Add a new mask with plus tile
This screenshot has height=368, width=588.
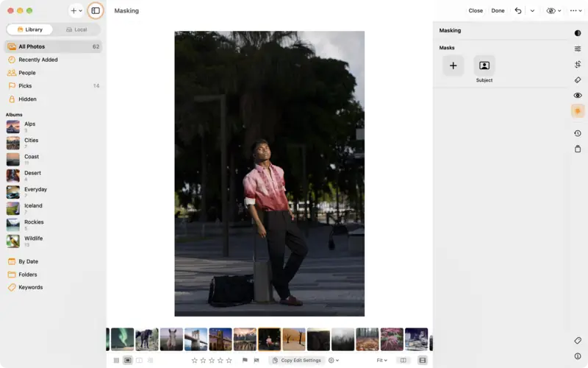tap(453, 66)
